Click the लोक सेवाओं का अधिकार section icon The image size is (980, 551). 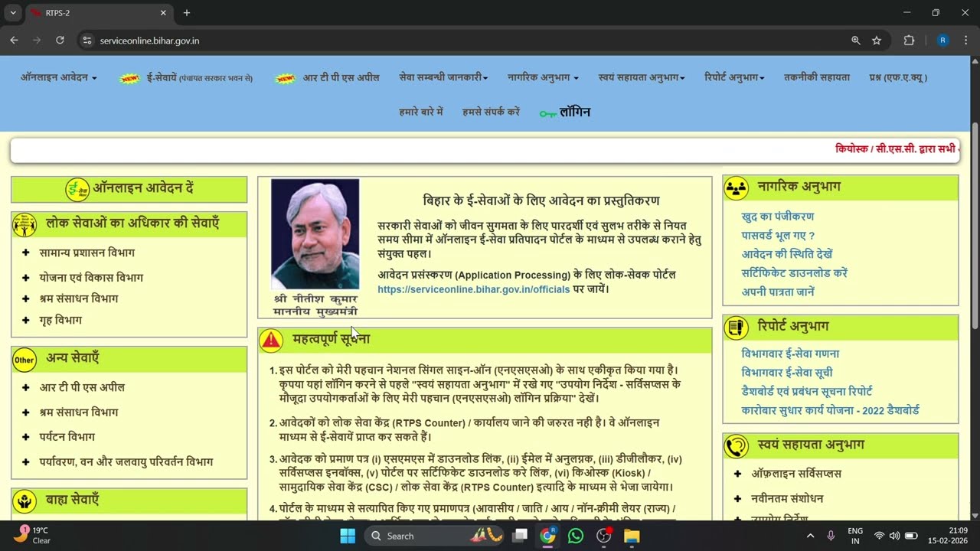click(24, 225)
